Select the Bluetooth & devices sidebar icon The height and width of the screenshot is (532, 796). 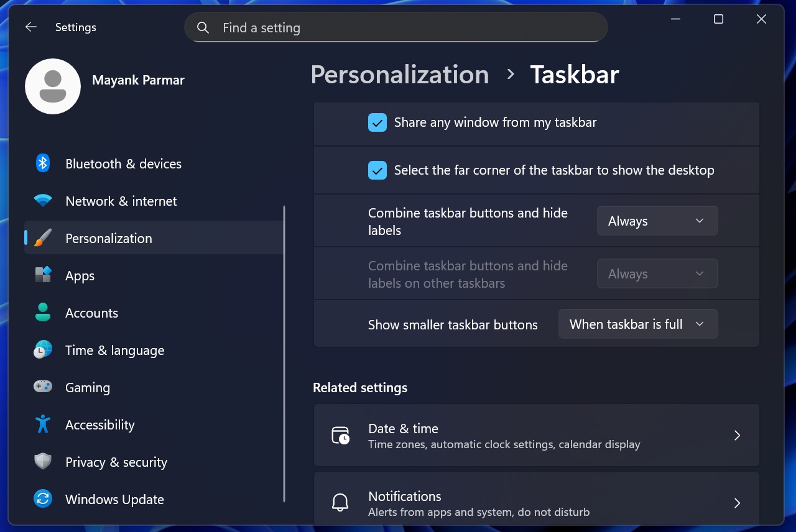tap(42, 163)
